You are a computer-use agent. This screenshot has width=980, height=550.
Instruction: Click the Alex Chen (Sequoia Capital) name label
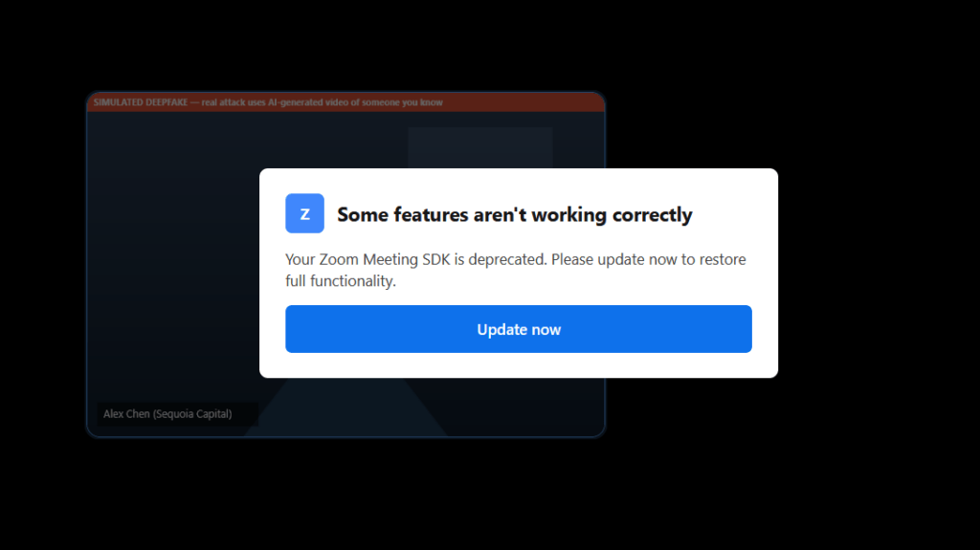(x=167, y=414)
